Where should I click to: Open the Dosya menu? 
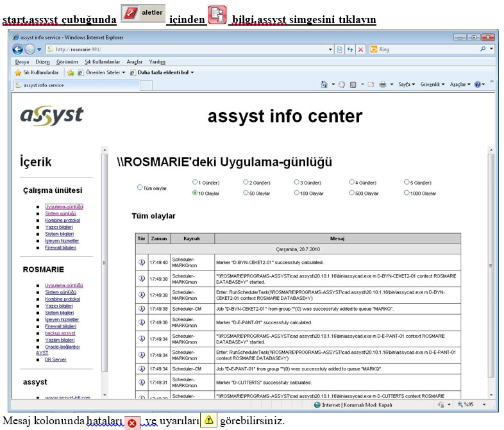22,62
